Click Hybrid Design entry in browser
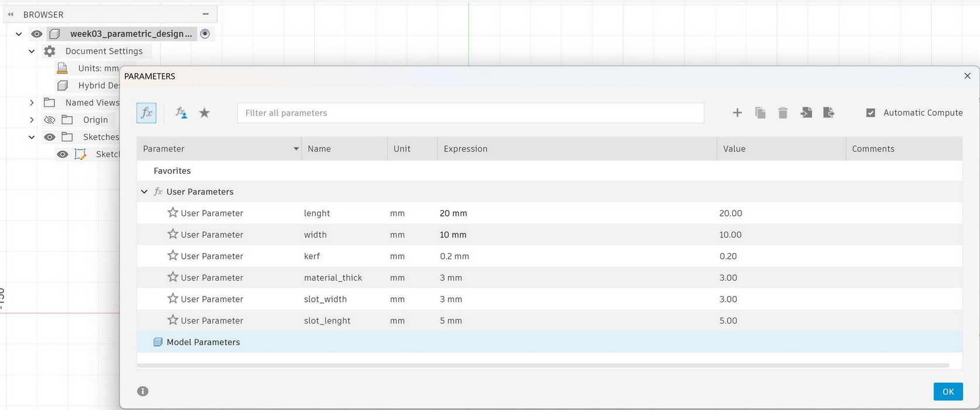Image resolution: width=980 pixels, height=410 pixels. [99, 85]
